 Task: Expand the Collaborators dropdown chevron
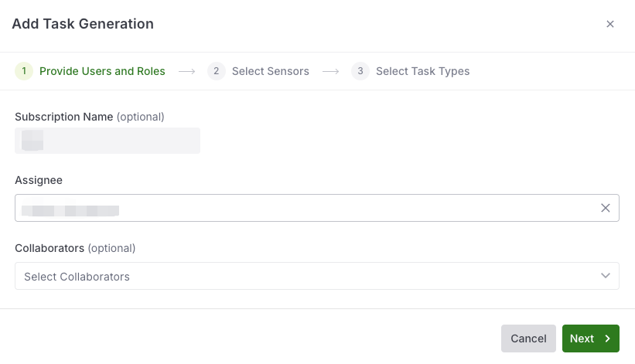point(606,276)
